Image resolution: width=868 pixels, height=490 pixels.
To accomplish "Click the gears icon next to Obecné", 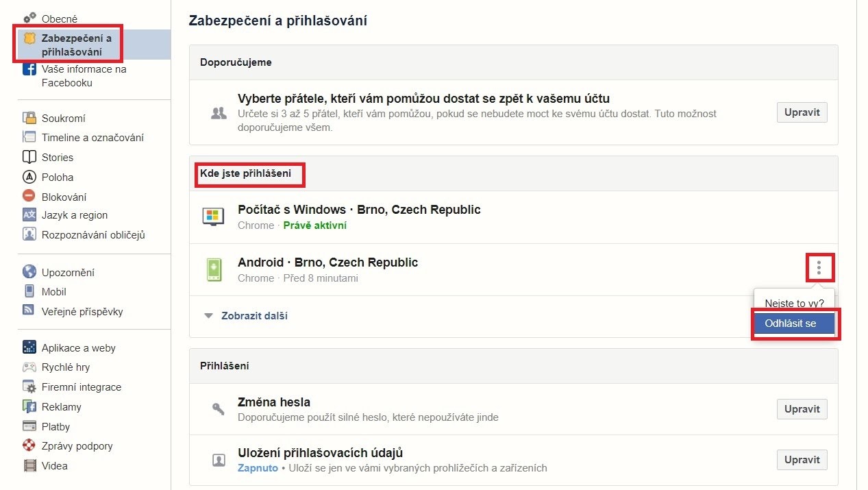I will click(x=29, y=19).
